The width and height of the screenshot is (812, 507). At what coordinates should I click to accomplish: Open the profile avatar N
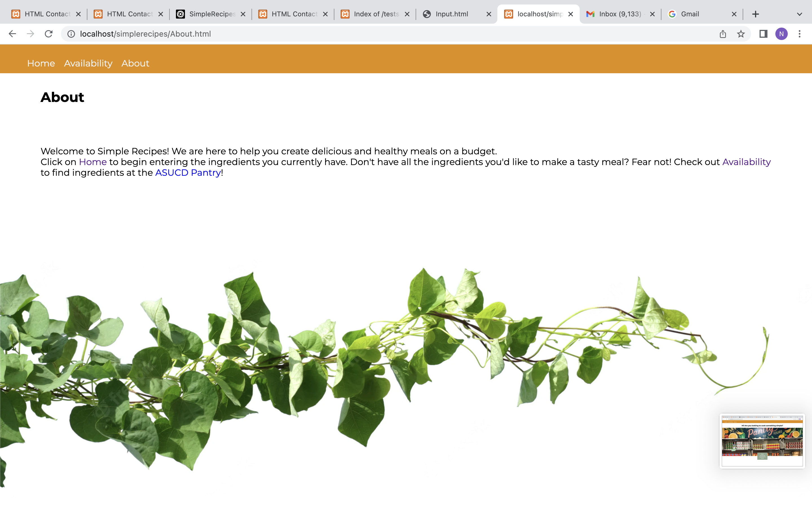point(782,34)
